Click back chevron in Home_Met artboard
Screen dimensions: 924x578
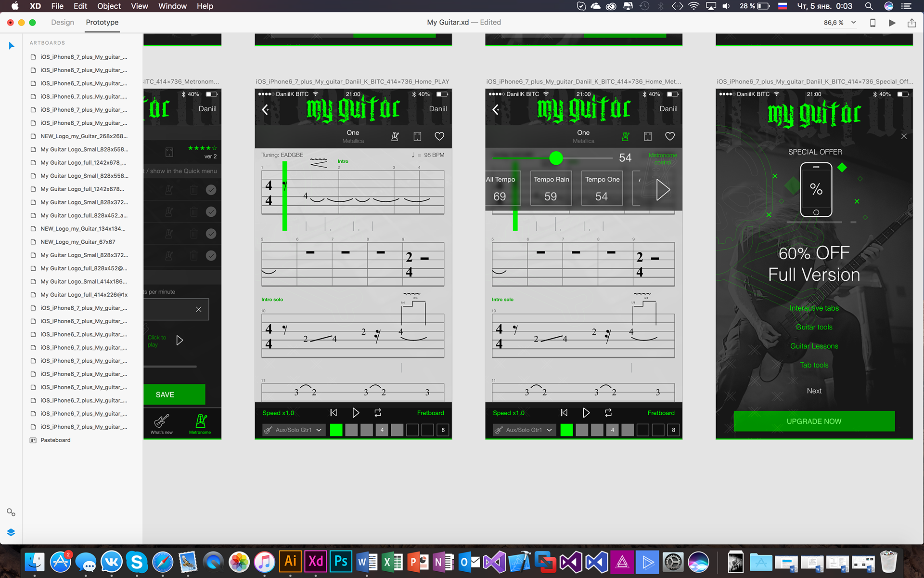tap(496, 110)
